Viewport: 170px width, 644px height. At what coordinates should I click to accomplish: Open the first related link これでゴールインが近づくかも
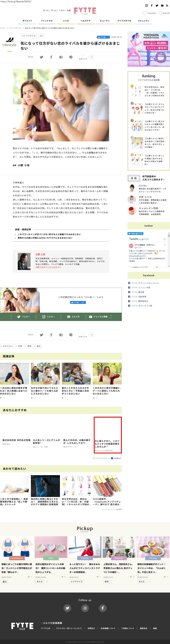[49, 234]
